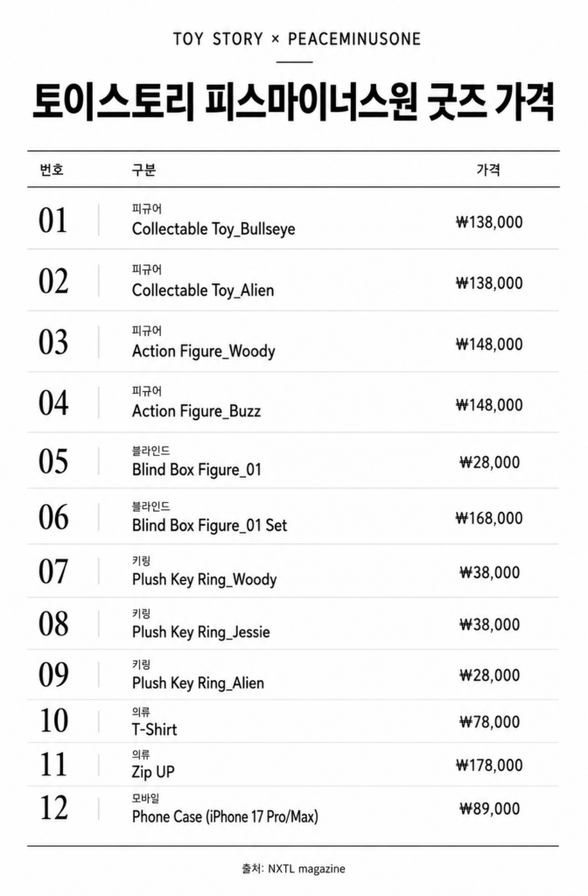
Task: Click Action Figure_Woody item name
Action: coord(203,351)
